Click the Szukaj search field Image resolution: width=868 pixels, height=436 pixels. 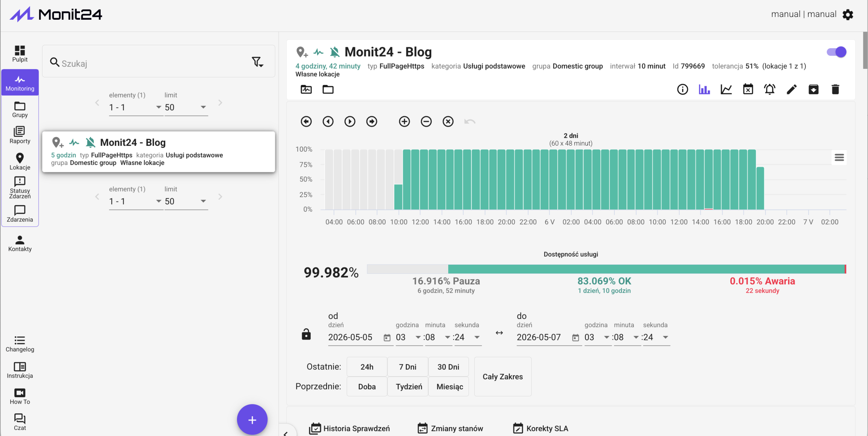[149, 63]
